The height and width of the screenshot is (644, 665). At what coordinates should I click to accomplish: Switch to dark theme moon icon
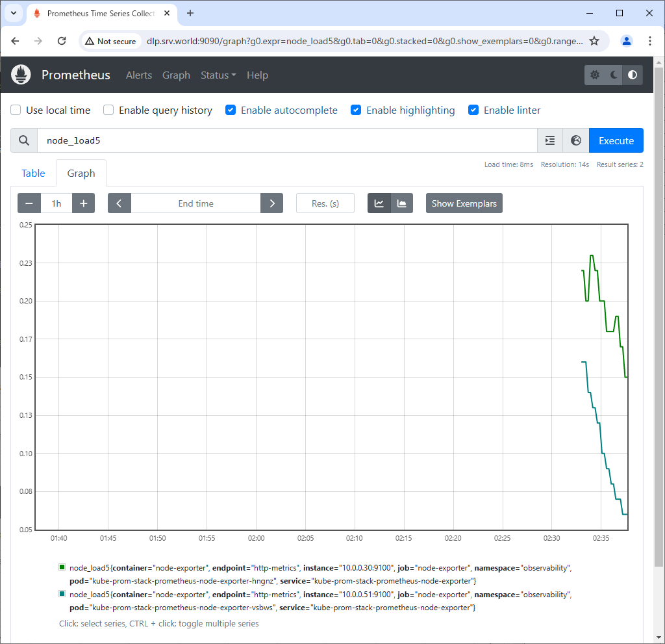click(x=614, y=75)
